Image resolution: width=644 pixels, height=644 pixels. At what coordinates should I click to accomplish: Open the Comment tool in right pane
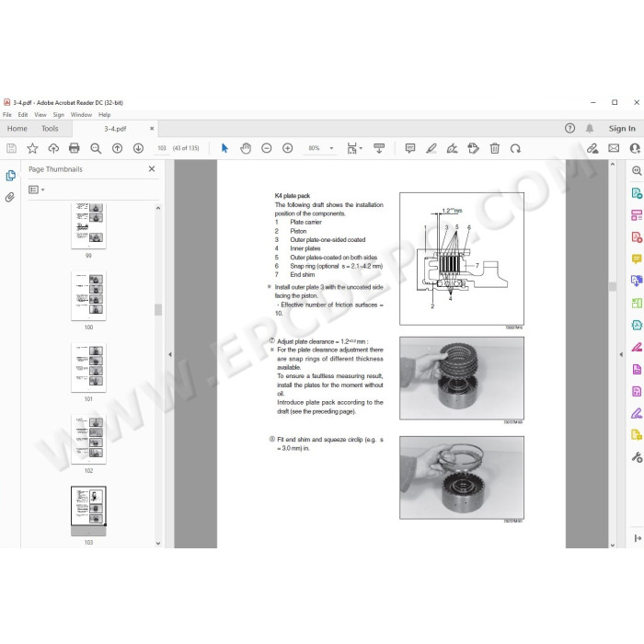pyautogui.click(x=637, y=259)
